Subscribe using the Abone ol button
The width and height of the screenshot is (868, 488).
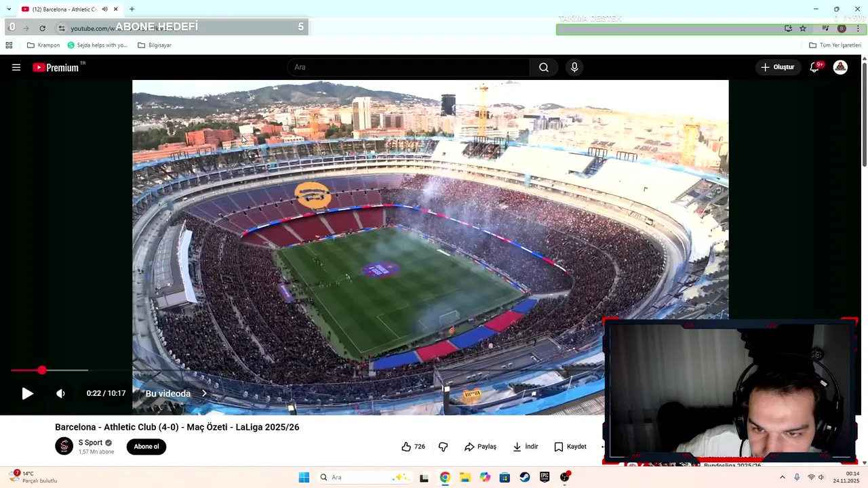click(x=146, y=447)
